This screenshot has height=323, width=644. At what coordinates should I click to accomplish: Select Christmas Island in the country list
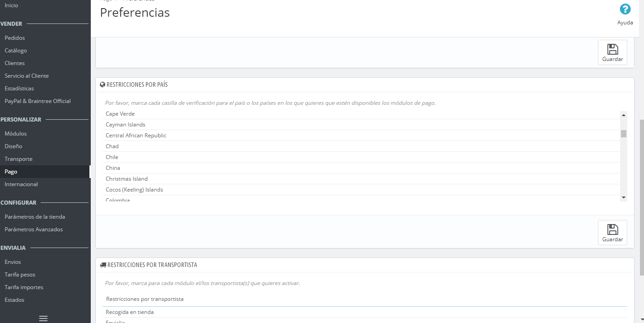tap(126, 179)
